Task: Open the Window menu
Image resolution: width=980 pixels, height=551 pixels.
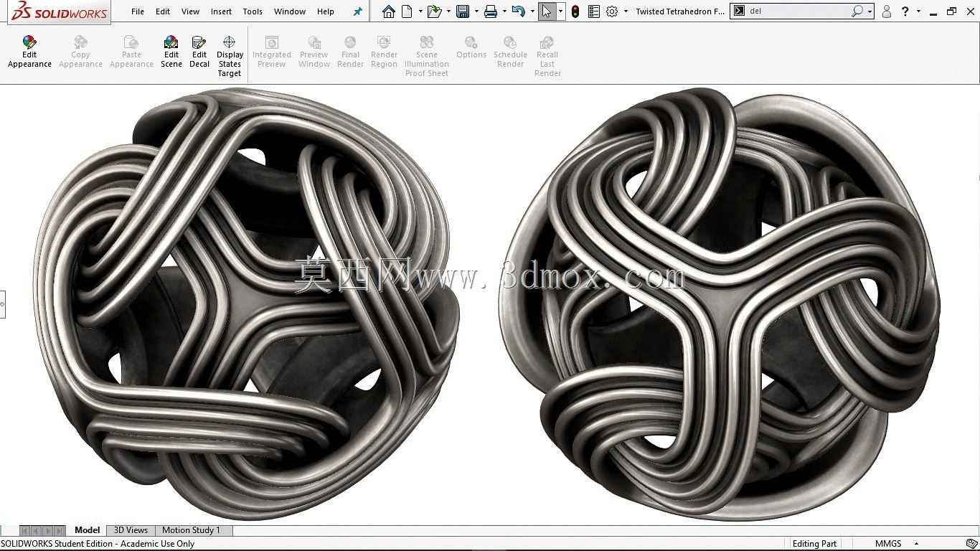Action: [290, 11]
